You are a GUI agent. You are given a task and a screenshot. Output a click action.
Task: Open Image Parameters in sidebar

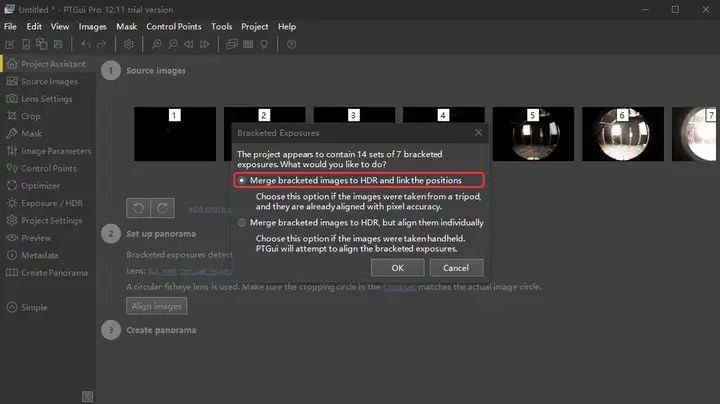coord(48,151)
